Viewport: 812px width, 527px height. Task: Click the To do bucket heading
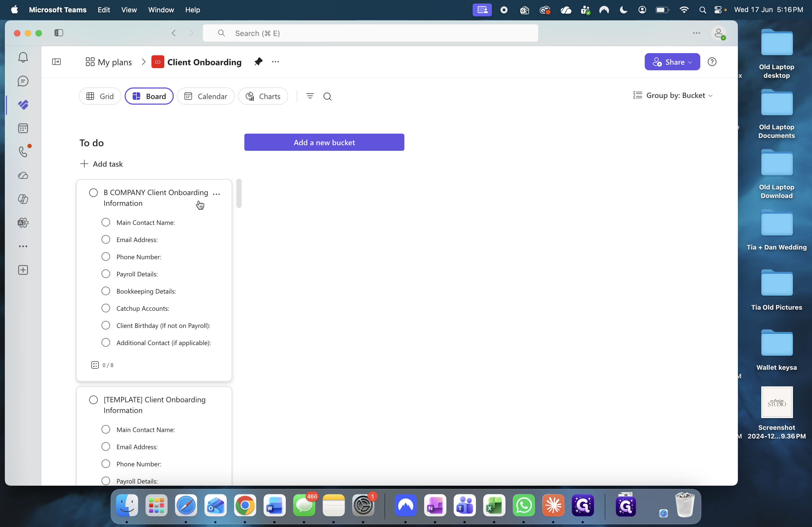tap(92, 143)
